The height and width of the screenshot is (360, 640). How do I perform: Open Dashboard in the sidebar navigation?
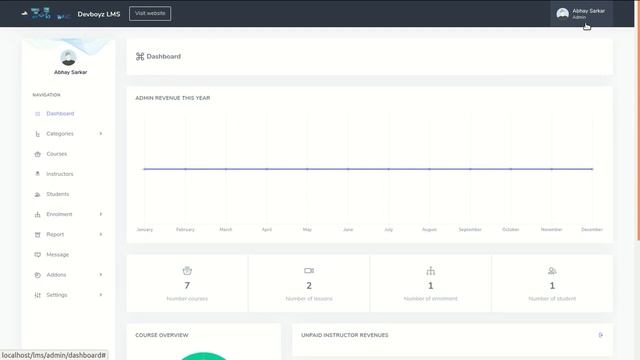click(60, 114)
